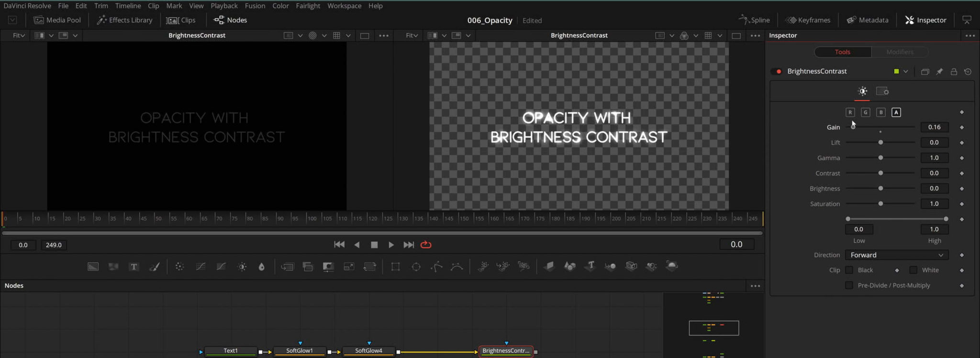Add the Image Plane 3D tool
This screenshot has width=980, height=358.
[x=549, y=266]
